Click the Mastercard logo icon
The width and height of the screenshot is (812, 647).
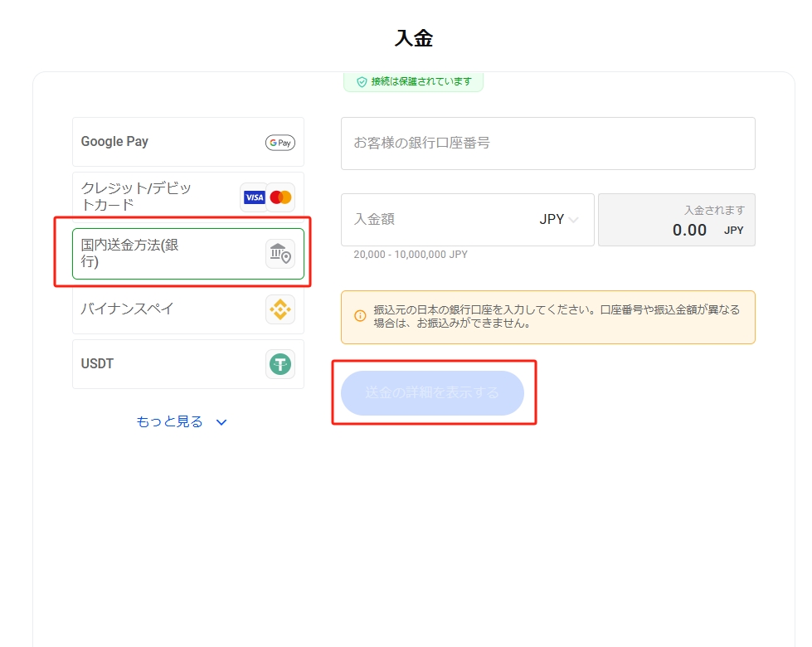281,197
